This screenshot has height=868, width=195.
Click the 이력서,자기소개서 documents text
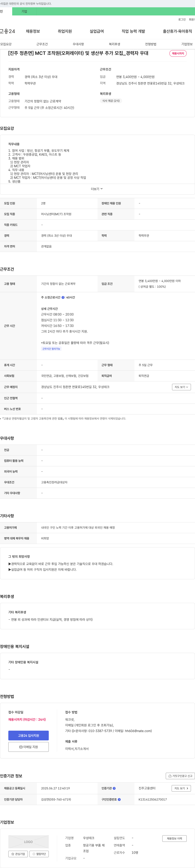point(77,749)
